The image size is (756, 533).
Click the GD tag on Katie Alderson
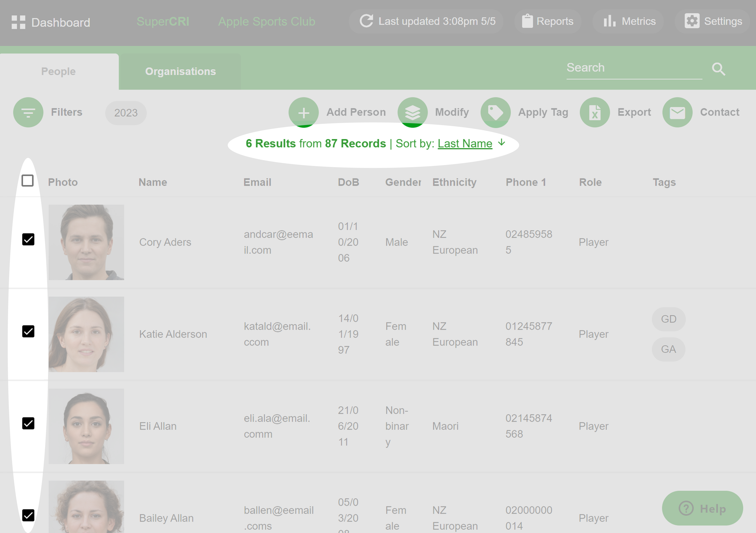click(669, 319)
